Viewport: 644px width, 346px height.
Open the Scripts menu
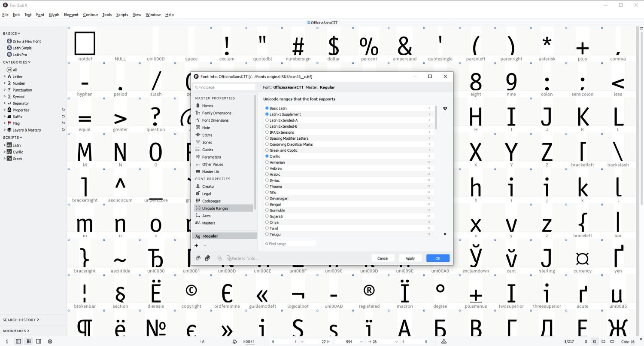(x=122, y=15)
